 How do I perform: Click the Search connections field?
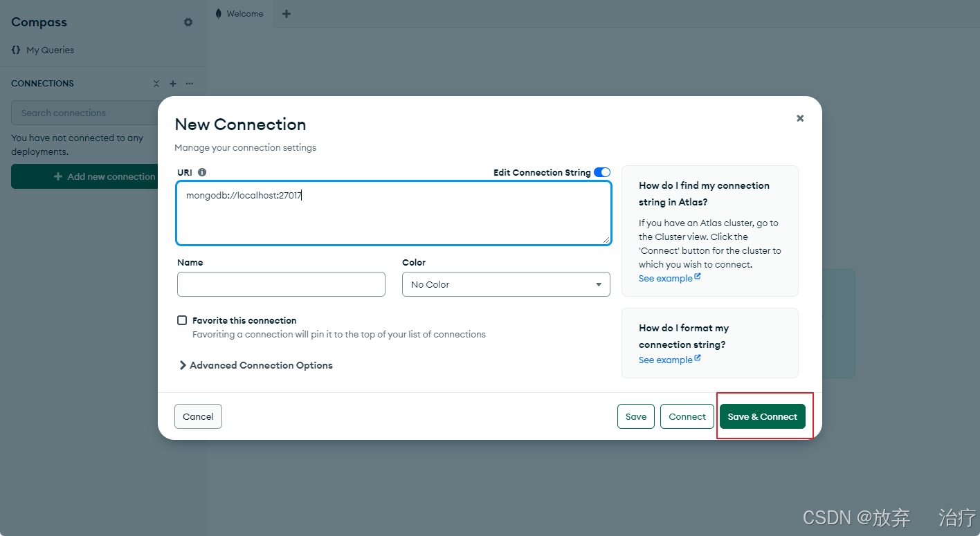coord(86,113)
